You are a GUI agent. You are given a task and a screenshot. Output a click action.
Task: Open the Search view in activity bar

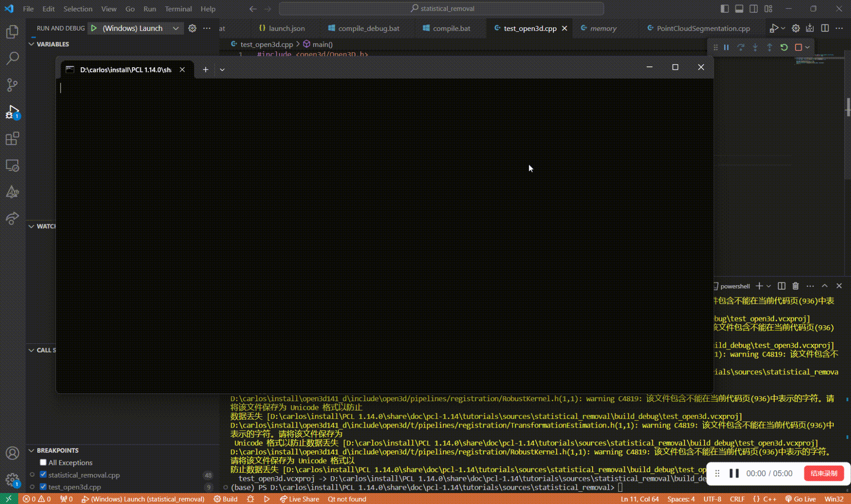(12, 58)
